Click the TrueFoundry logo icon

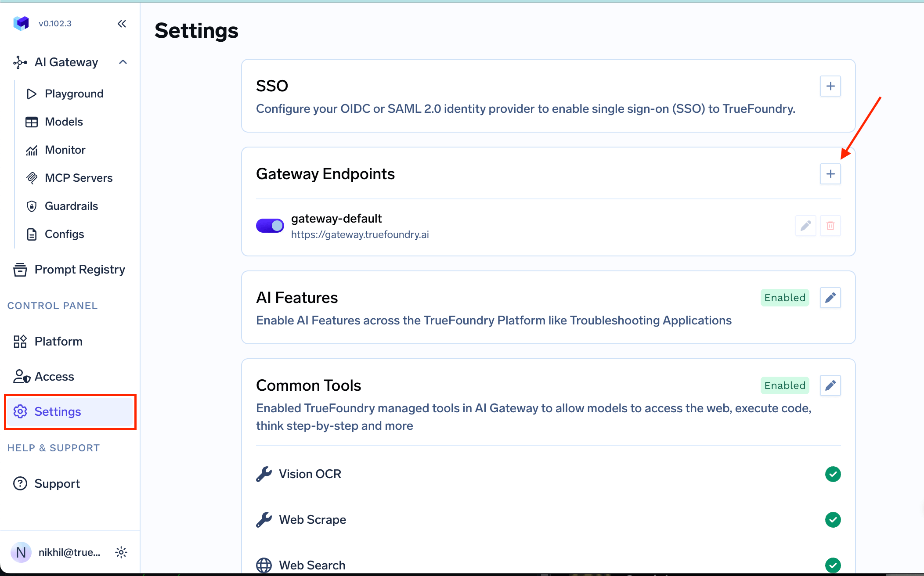21,23
